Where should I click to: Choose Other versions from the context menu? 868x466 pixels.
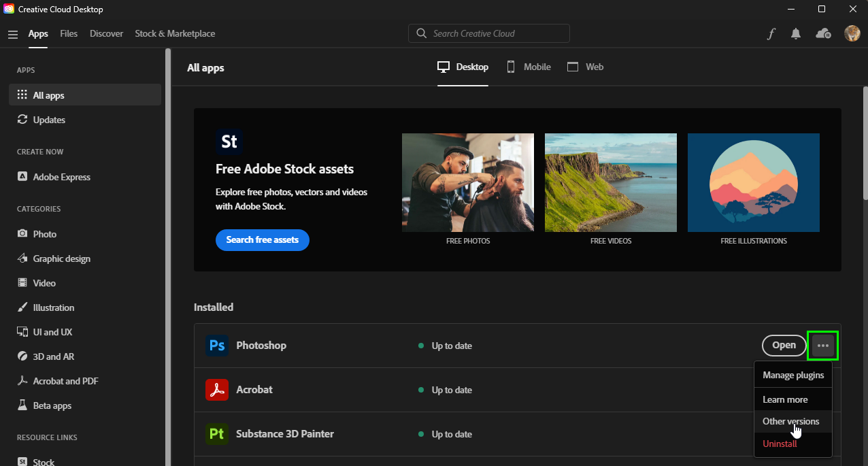click(789, 420)
